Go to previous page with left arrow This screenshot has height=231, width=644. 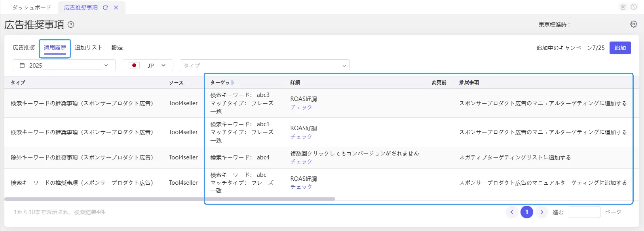[512, 212]
